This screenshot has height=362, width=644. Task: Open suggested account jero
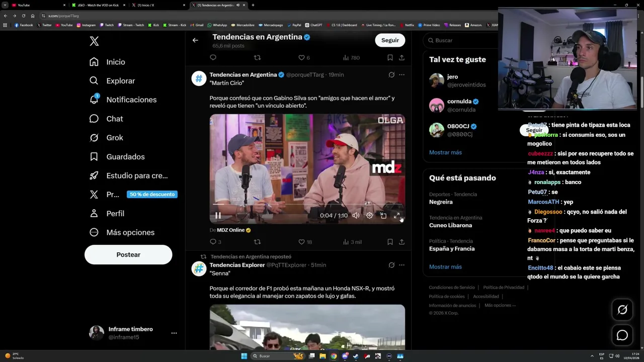[x=437, y=80]
